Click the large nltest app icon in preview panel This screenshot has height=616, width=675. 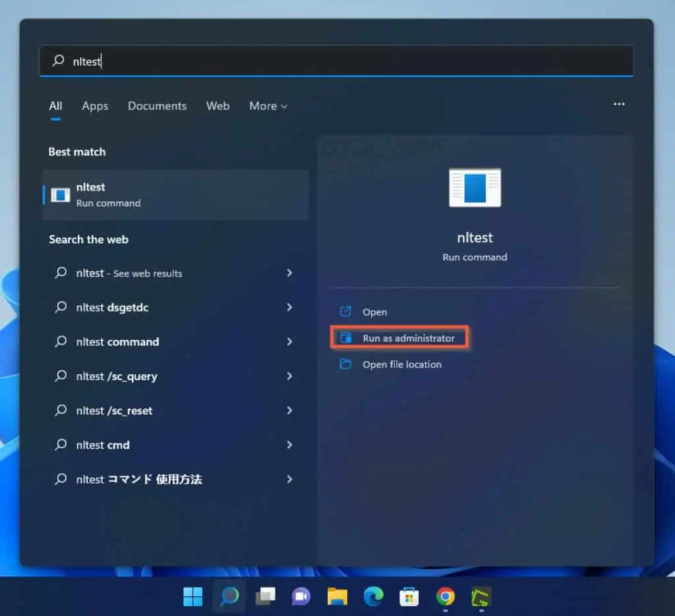[475, 188]
